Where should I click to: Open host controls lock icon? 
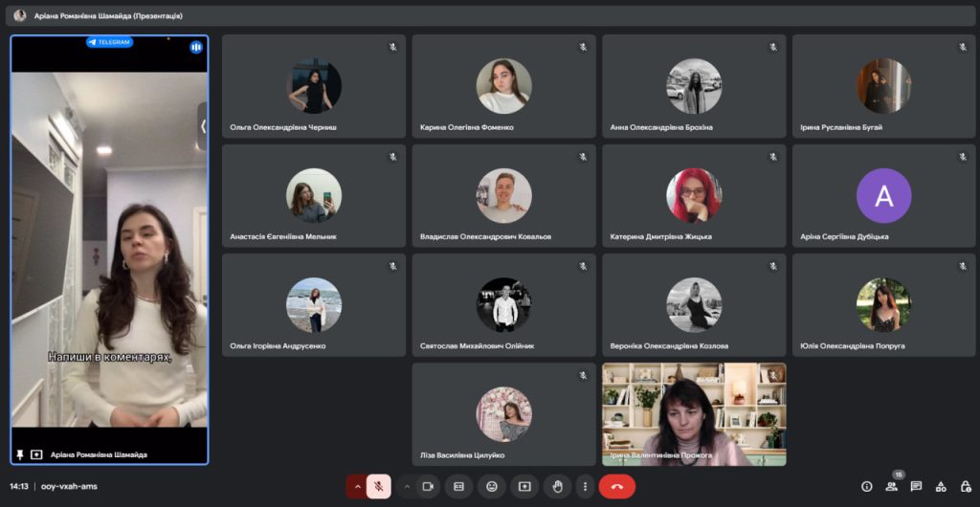click(965, 486)
